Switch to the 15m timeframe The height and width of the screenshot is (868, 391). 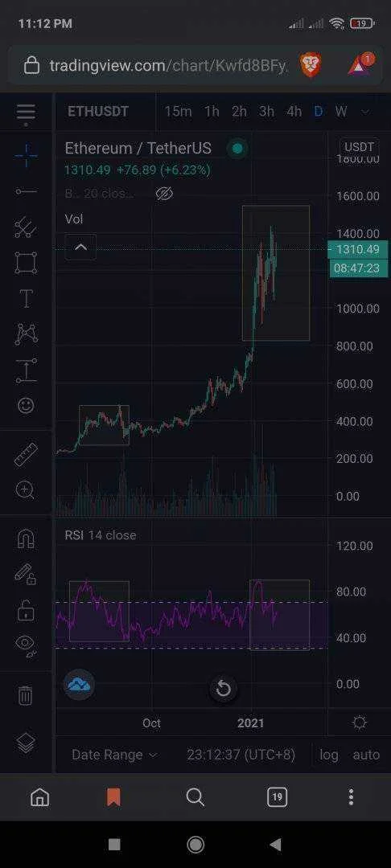(178, 111)
